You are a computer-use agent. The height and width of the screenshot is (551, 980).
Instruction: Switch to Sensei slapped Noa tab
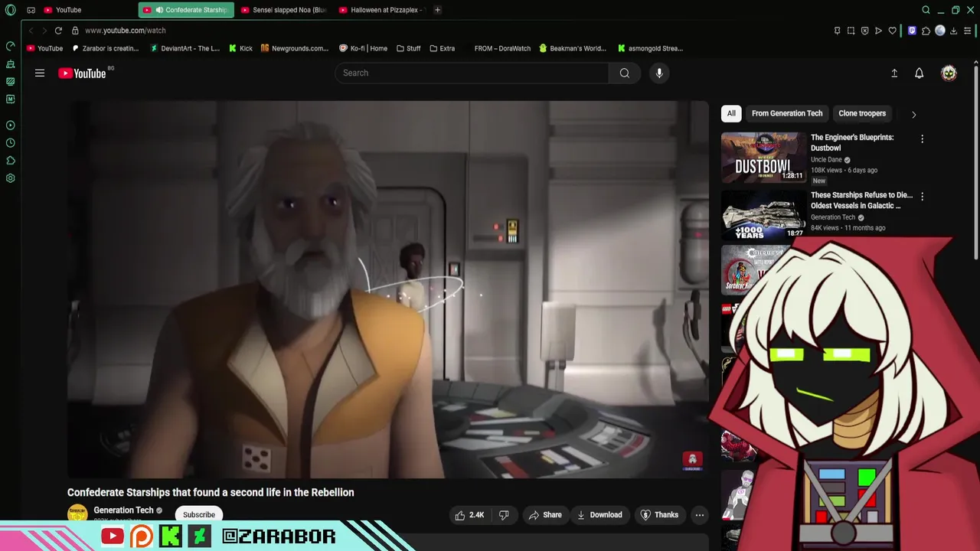tap(283, 10)
